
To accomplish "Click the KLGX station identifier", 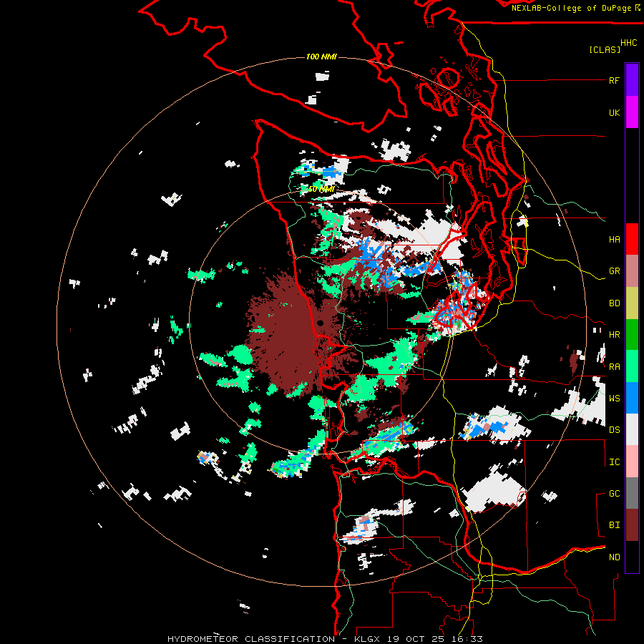I will pyautogui.click(x=368, y=639).
